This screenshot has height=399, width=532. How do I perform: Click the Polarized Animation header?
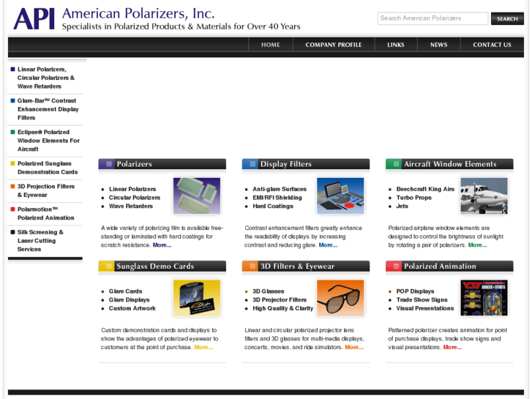[x=449, y=266]
